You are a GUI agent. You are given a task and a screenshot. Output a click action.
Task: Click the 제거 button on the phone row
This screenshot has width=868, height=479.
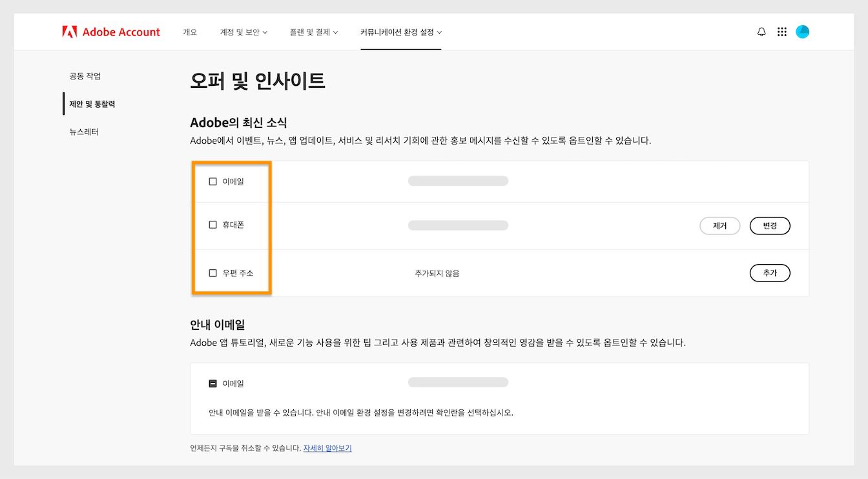(x=719, y=225)
